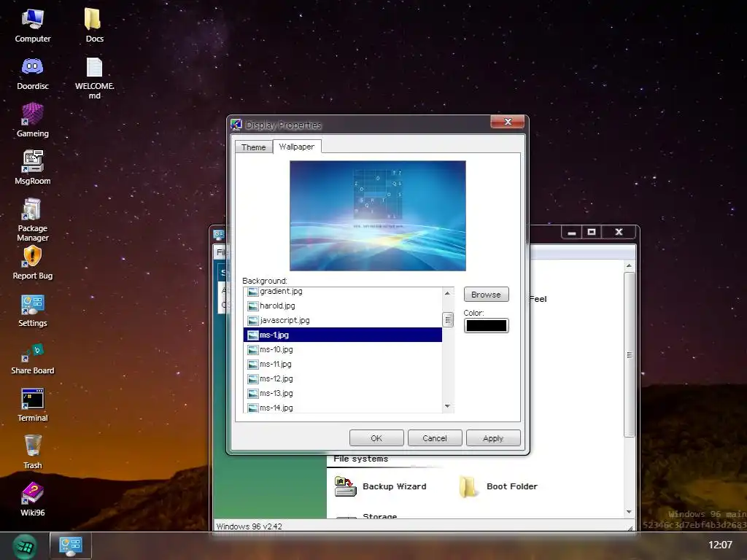Open the Computer desktop icon
The image size is (747, 560).
tap(32, 26)
